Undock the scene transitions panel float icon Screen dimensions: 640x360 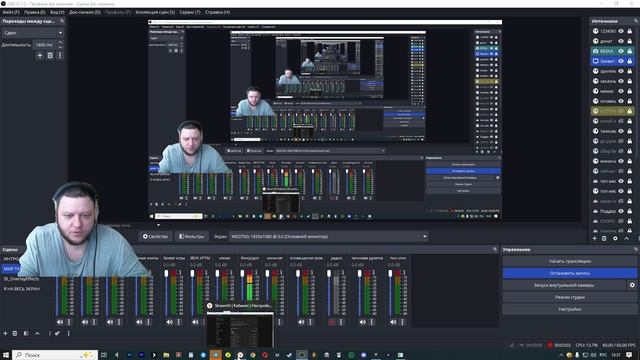coord(62,21)
